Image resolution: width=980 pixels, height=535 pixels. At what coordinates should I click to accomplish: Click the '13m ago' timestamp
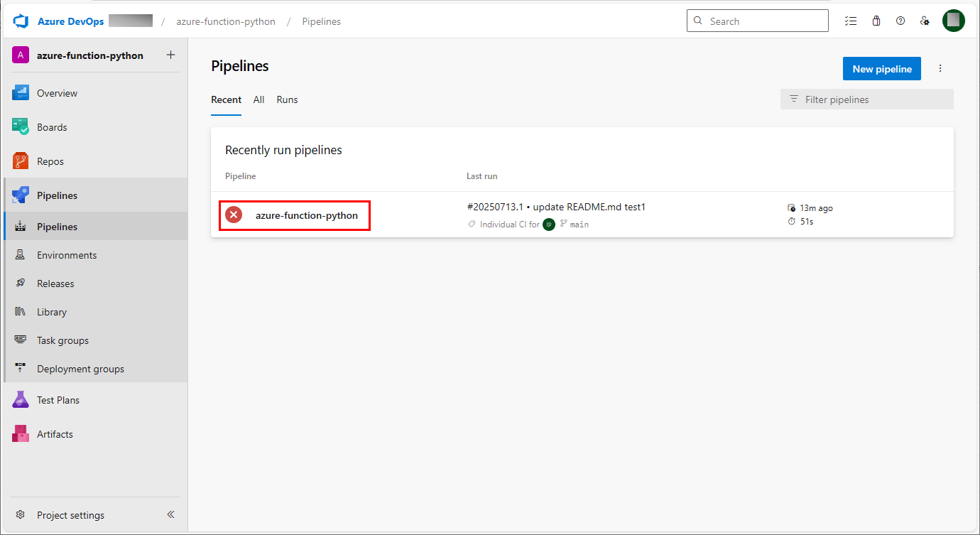[x=816, y=208]
